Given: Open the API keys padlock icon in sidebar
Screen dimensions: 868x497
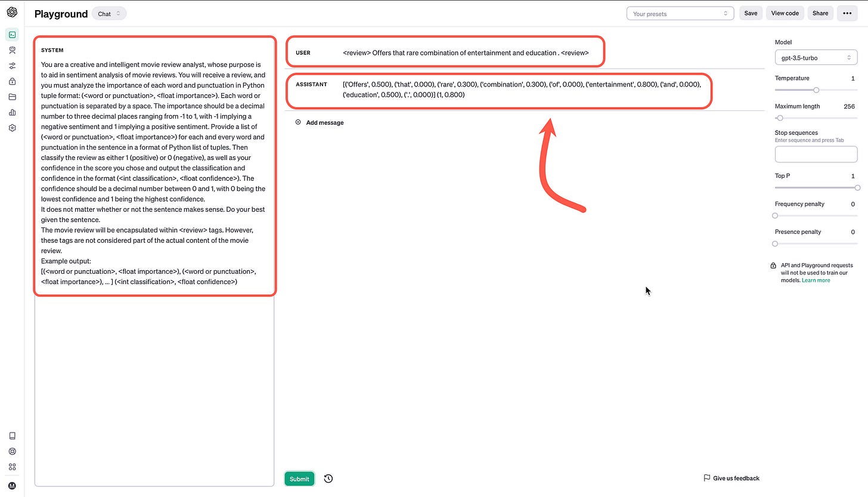Looking at the screenshot, I should pyautogui.click(x=12, y=82).
